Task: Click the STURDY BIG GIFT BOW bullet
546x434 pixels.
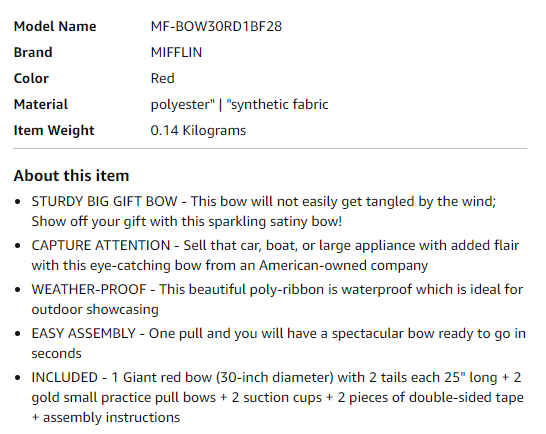Action: (264, 211)
